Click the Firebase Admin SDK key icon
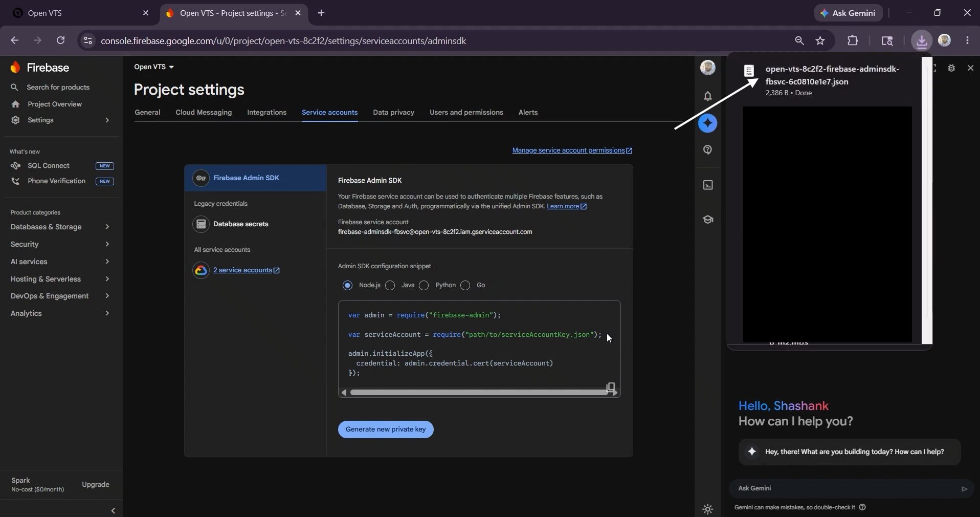Image resolution: width=980 pixels, height=517 pixels. click(201, 178)
